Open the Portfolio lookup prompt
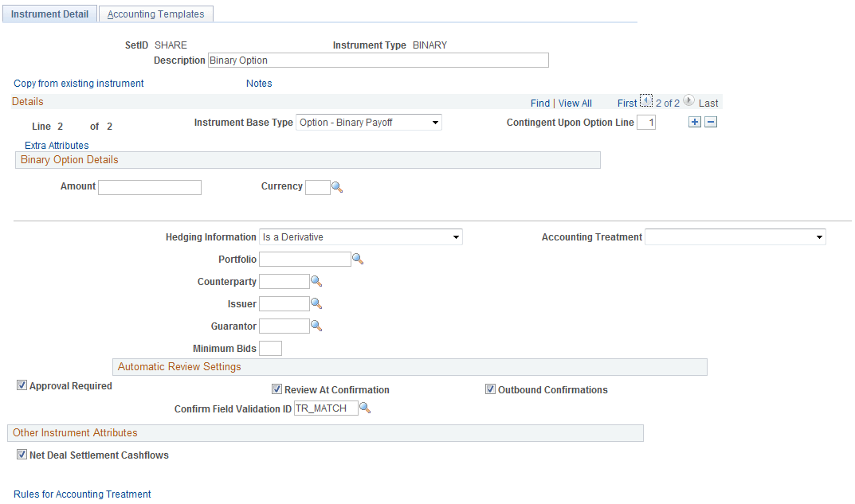This screenshot has height=504, width=855. tap(358, 259)
